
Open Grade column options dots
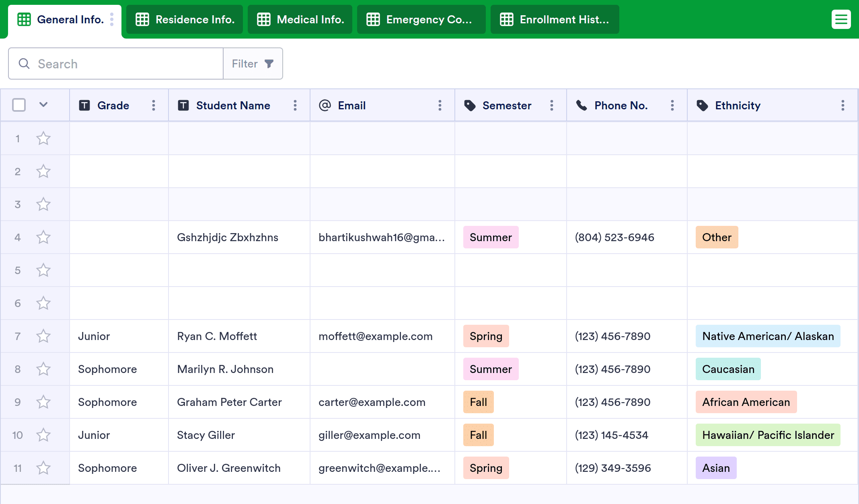154,105
